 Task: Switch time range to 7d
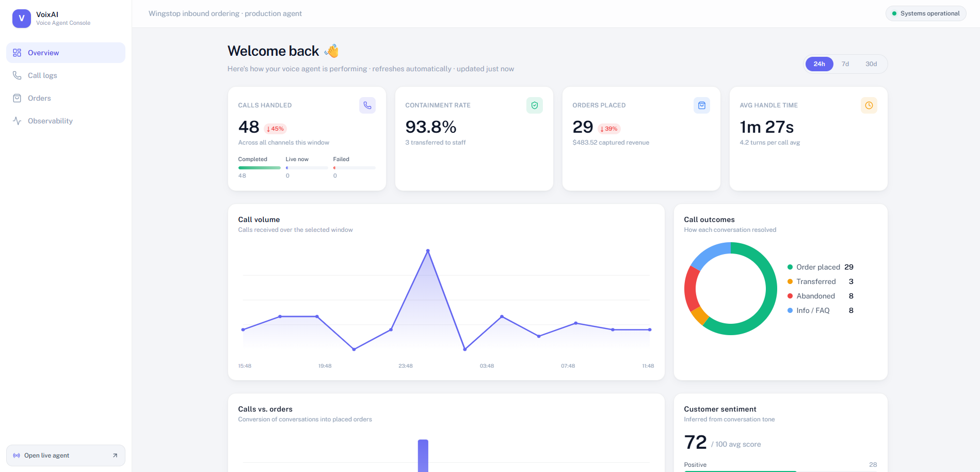coord(845,64)
